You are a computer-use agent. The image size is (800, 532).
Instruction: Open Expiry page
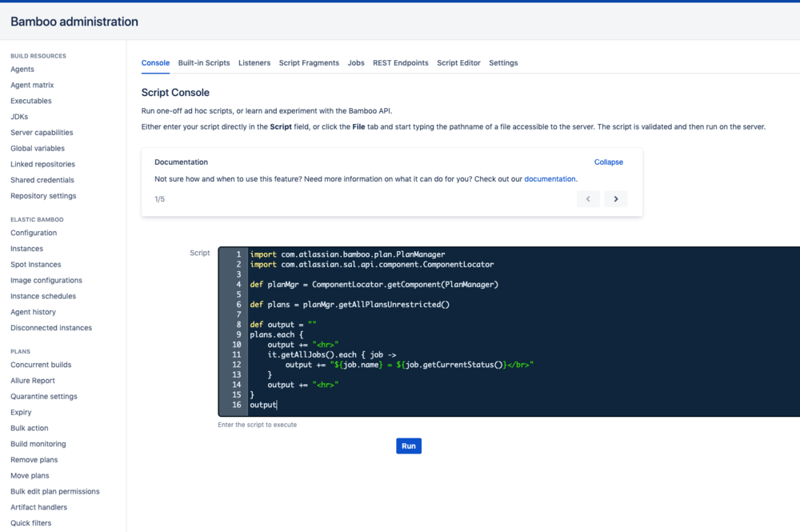coord(21,412)
